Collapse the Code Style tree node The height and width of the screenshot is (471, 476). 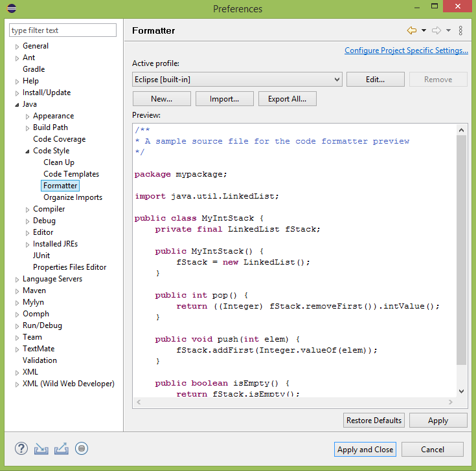tap(27, 151)
